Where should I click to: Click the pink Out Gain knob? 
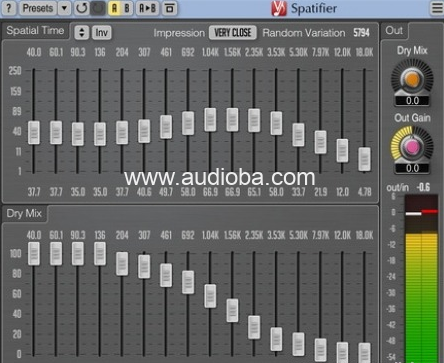pos(412,147)
